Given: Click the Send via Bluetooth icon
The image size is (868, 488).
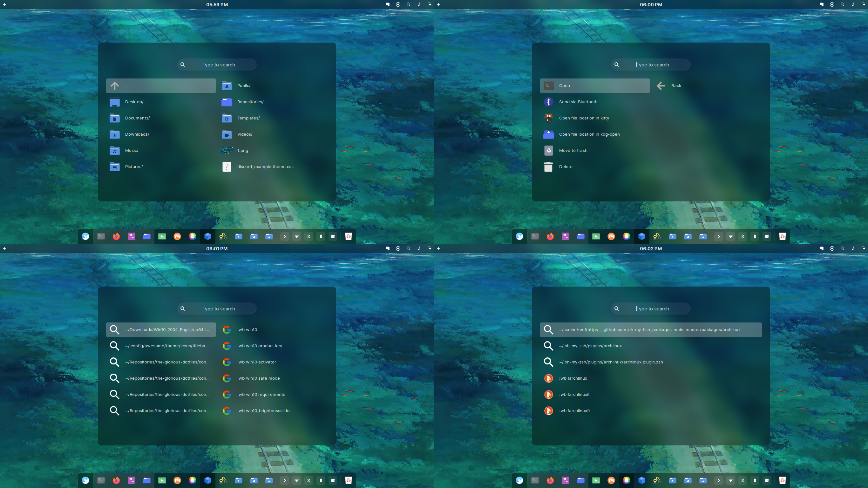Looking at the screenshot, I should 548,102.
